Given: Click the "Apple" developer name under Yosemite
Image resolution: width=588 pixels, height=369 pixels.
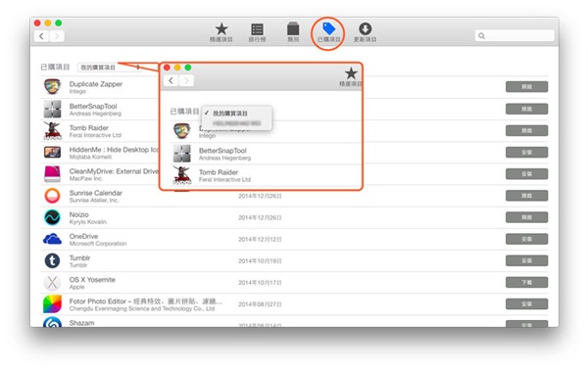Looking at the screenshot, I should tap(76, 287).
